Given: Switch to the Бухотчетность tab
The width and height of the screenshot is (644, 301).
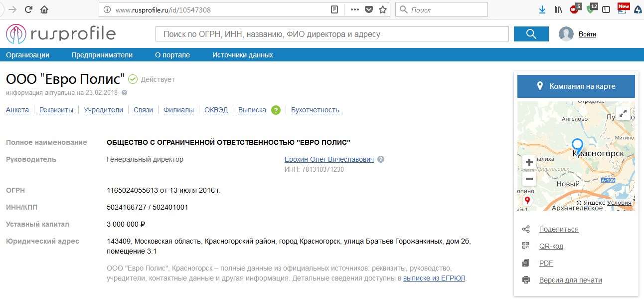Looking at the screenshot, I should click(315, 110).
